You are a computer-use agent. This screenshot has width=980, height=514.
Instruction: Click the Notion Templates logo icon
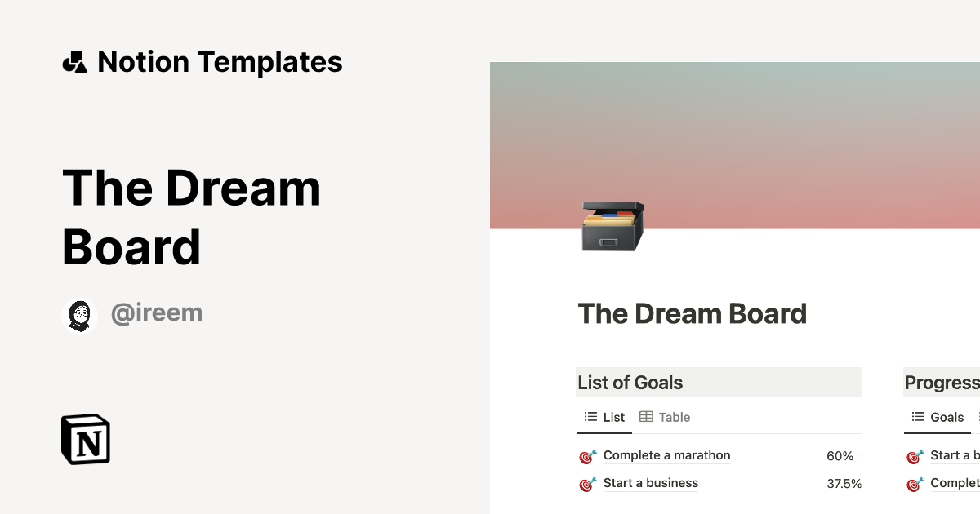74,61
